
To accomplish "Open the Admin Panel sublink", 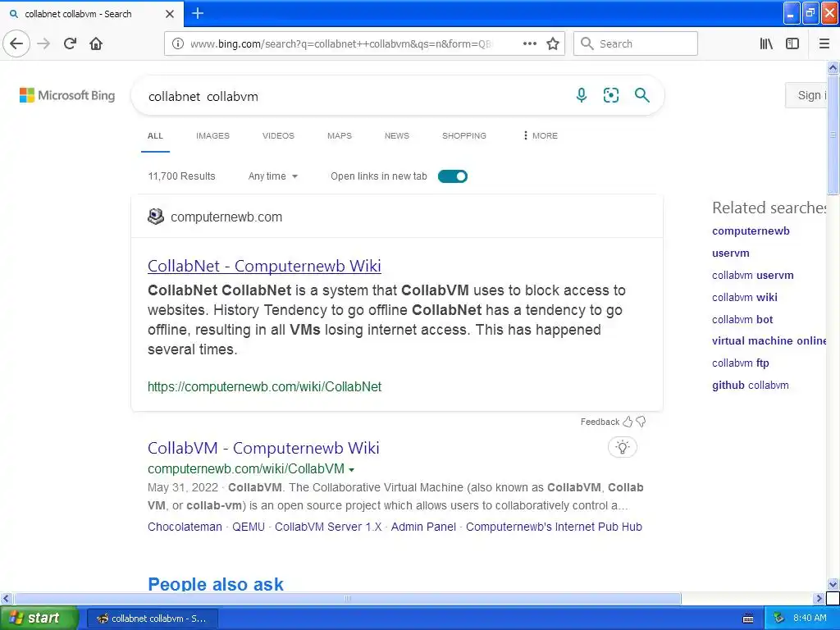I will [x=423, y=527].
